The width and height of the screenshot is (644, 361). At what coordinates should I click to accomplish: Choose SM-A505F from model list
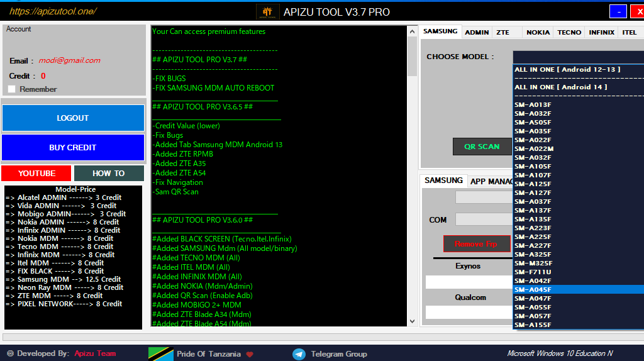579,123
